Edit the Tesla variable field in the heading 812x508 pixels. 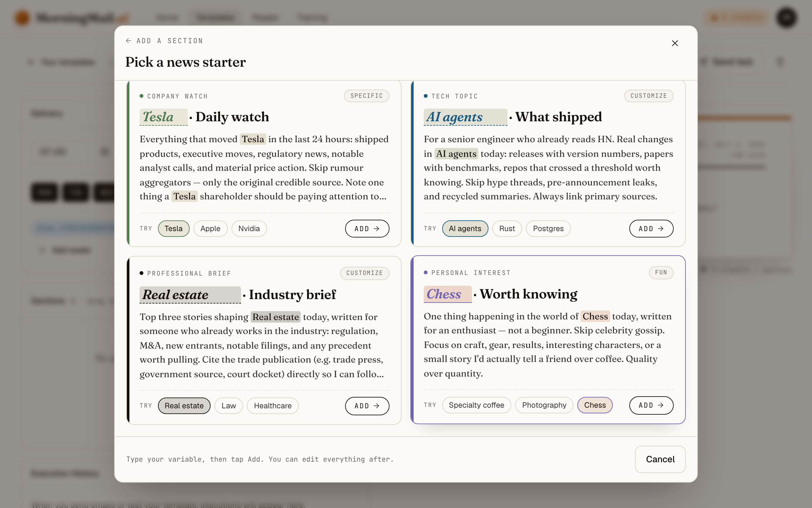click(x=163, y=117)
